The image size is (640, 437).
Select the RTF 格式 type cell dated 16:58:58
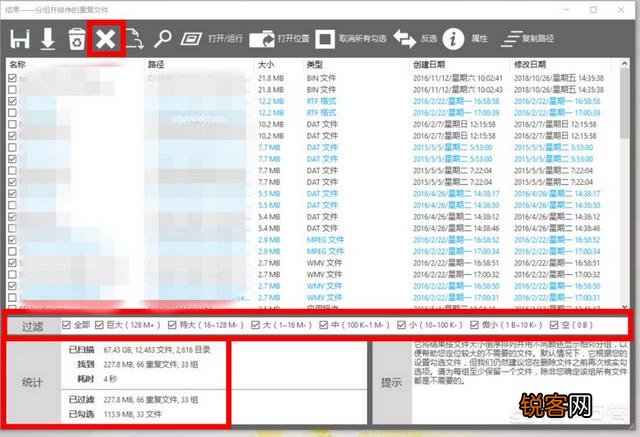[x=321, y=101]
